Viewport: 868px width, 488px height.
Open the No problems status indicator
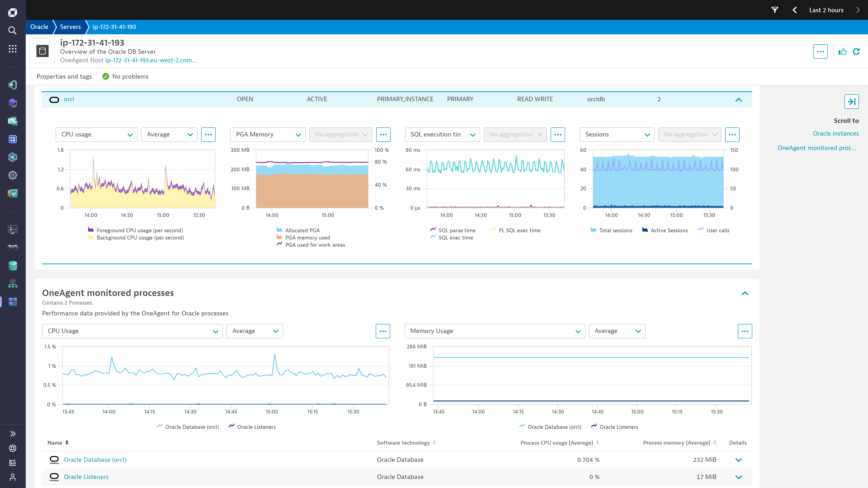125,76
